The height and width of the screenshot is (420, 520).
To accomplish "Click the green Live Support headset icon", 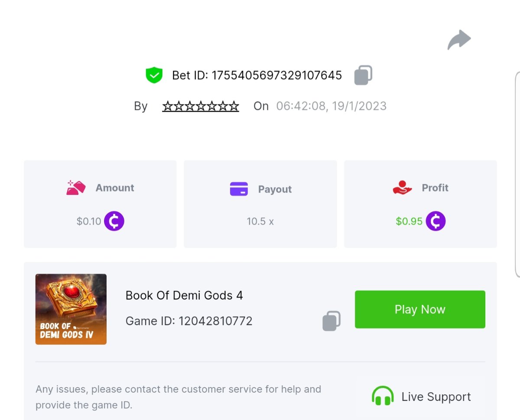I will [x=383, y=396].
